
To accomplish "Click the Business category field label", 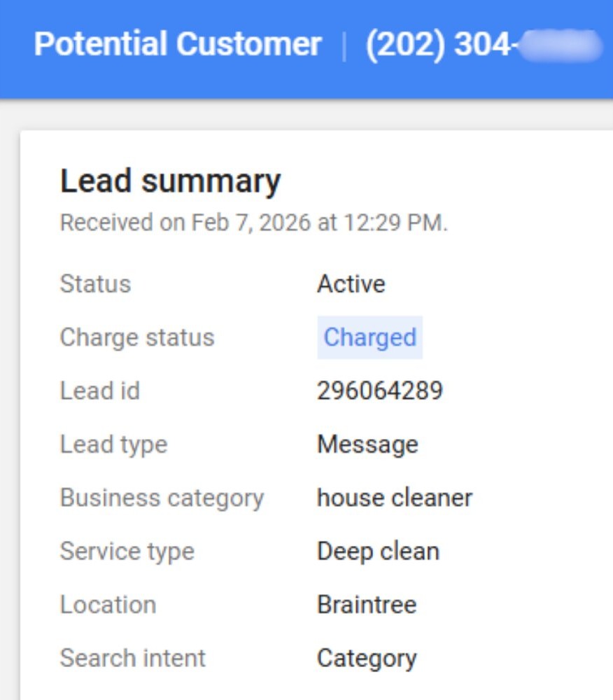I will tap(162, 498).
